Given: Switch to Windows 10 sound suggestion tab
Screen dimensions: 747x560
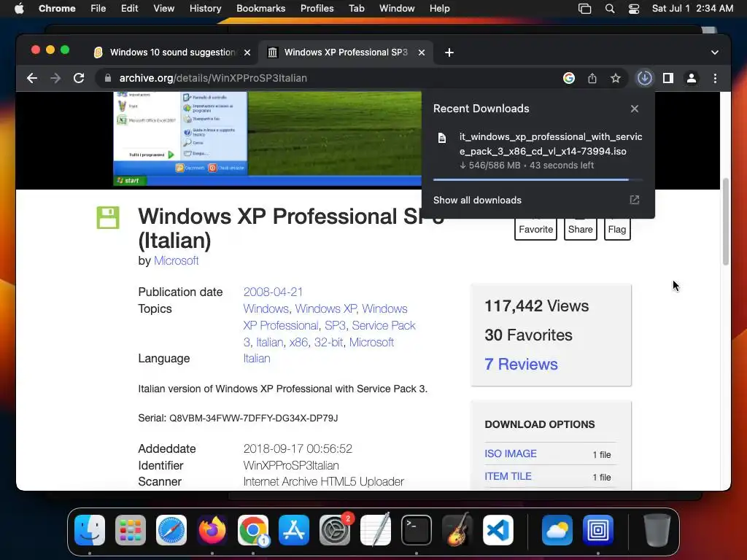Looking at the screenshot, I should pyautogui.click(x=172, y=52).
